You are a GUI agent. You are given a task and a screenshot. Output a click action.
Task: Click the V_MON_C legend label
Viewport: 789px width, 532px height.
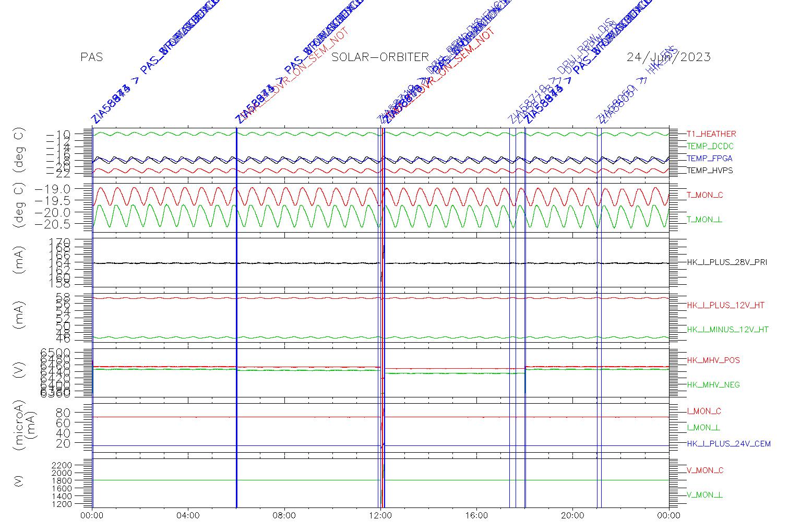click(x=705, y=470)
